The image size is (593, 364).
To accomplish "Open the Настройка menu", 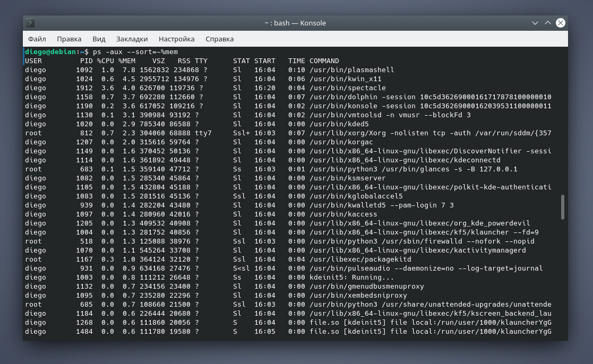I will click(x=176, y=39).
